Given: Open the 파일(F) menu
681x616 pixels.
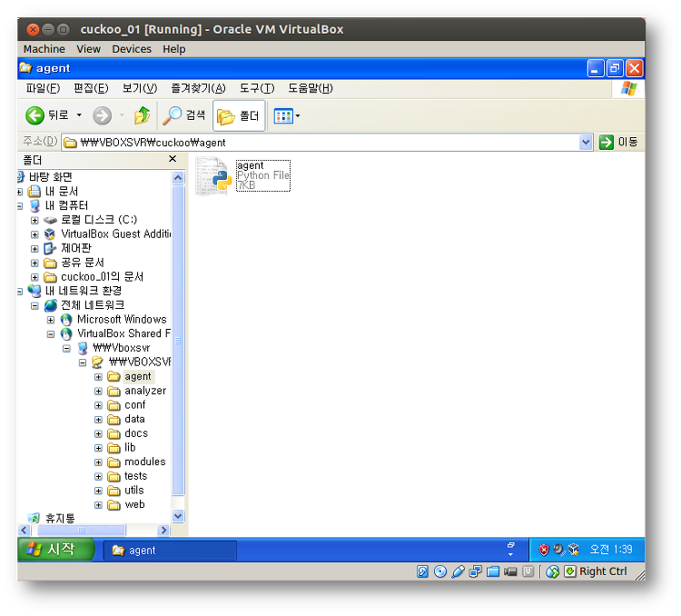Looking at the screenshot, I should pyautogui.click(x=43, y=88).
